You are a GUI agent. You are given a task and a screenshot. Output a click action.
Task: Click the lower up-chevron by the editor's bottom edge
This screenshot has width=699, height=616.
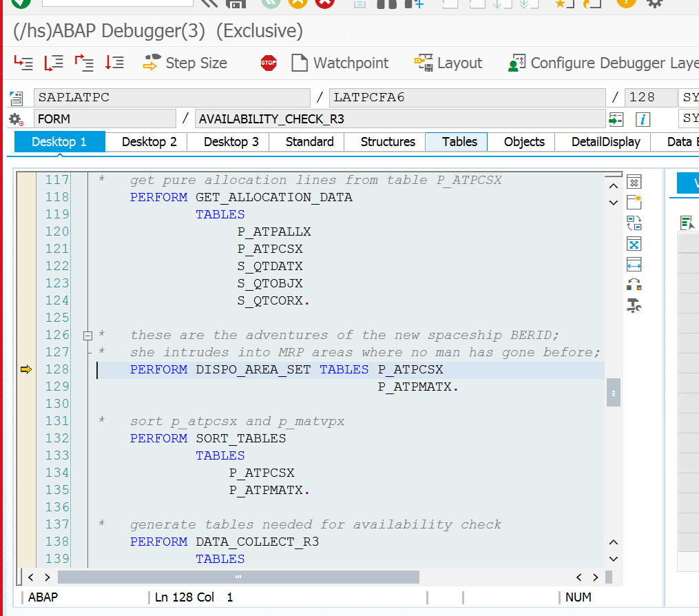coord(614,542)
